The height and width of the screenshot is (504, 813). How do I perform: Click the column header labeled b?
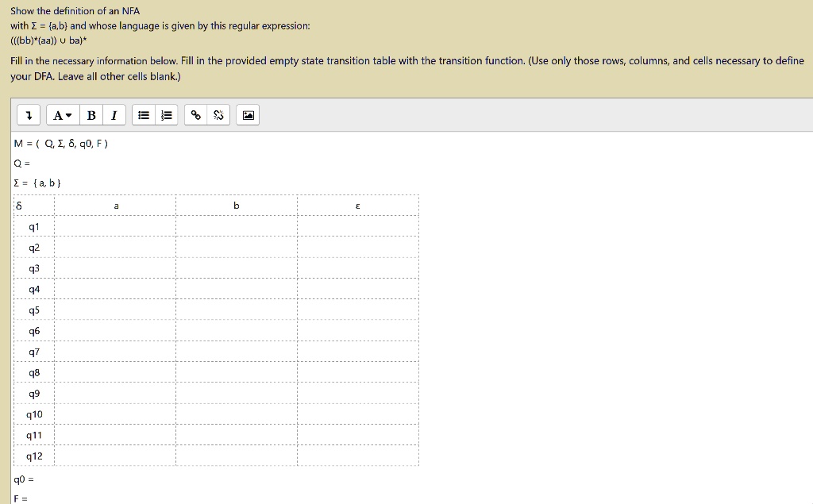click(236, 204)
